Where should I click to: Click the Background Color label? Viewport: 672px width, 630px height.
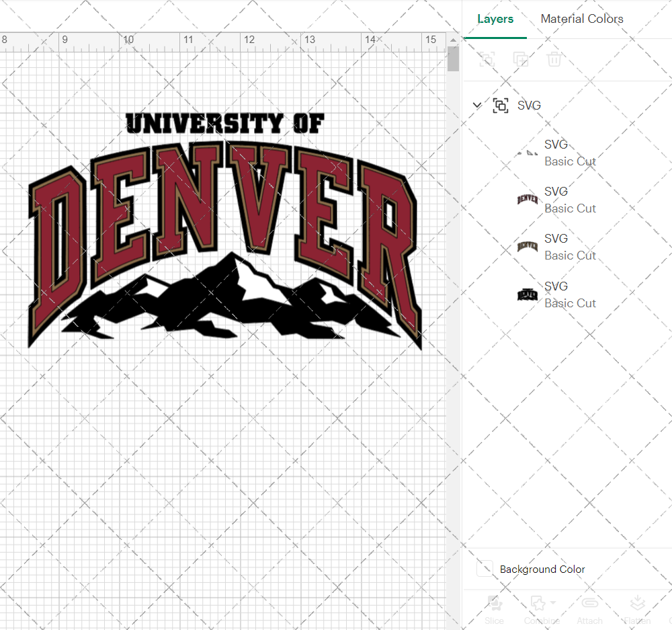click(542, 569)
